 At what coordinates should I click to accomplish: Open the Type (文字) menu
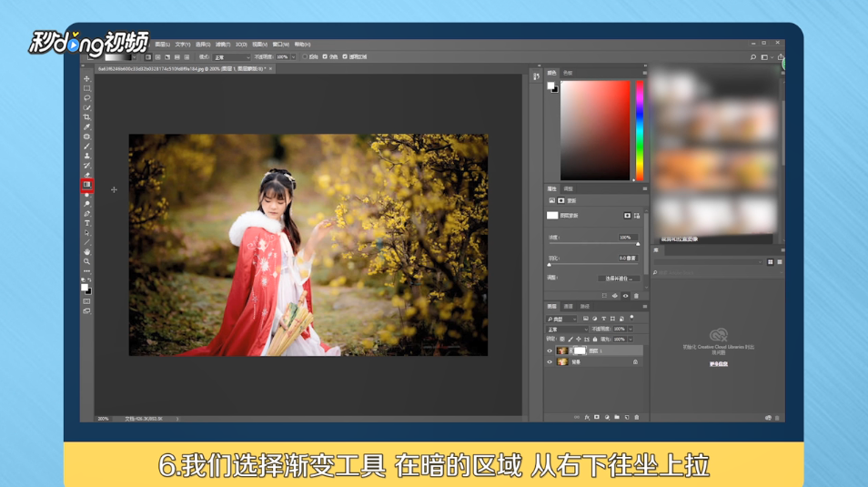point(183,45)
